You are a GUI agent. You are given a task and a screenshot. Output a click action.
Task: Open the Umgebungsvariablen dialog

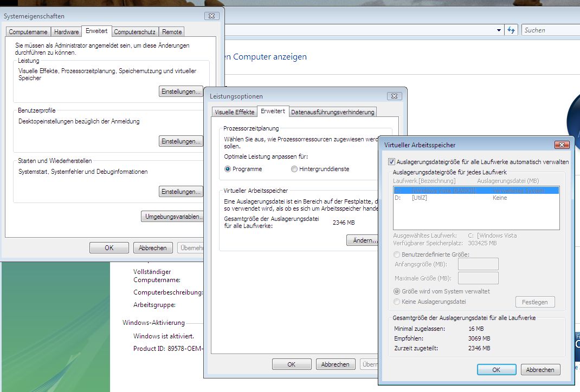[x=173, y=217]
